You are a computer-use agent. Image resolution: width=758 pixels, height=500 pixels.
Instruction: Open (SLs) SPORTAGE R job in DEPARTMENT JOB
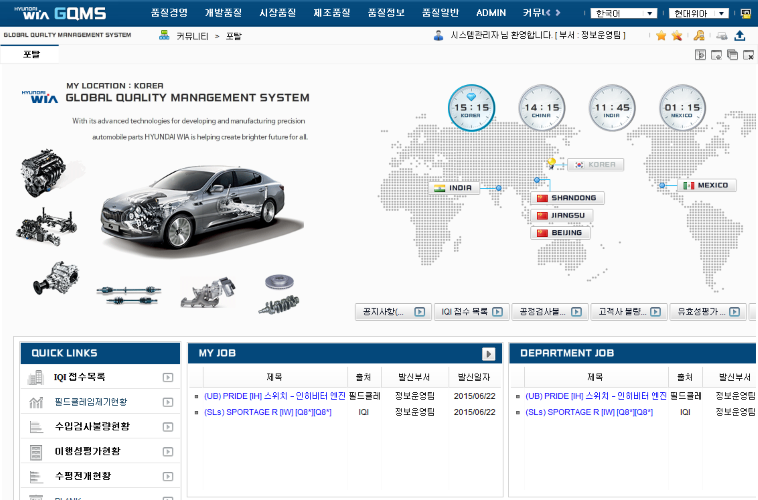tap(589, 412)
